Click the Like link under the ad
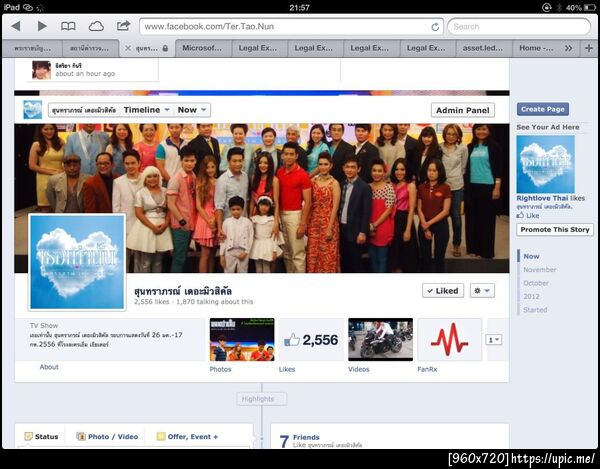 532,216
